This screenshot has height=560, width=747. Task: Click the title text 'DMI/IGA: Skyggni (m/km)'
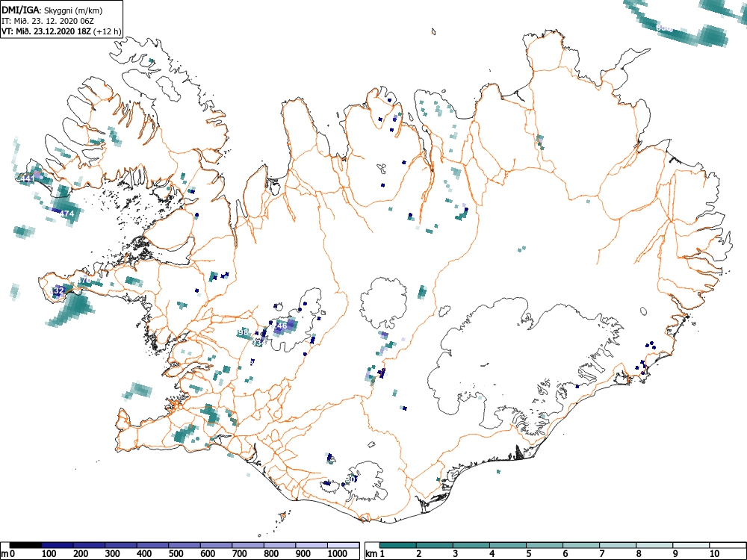tap(52, 10)
